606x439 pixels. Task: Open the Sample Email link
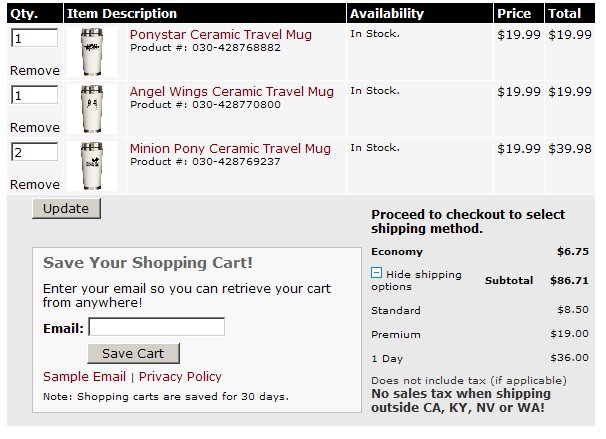(x=84, y=376)
